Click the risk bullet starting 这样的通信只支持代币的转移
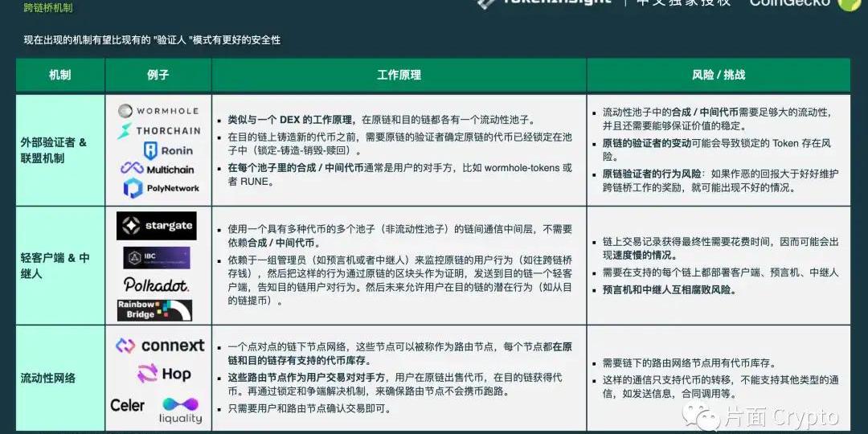The height and width of the screenshot is (434, 868). pyautogui.click(x=715, y=387)
